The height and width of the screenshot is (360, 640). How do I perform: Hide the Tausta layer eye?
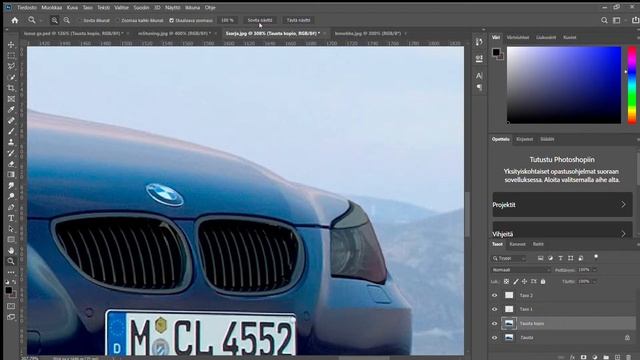(x=495, y=338)
